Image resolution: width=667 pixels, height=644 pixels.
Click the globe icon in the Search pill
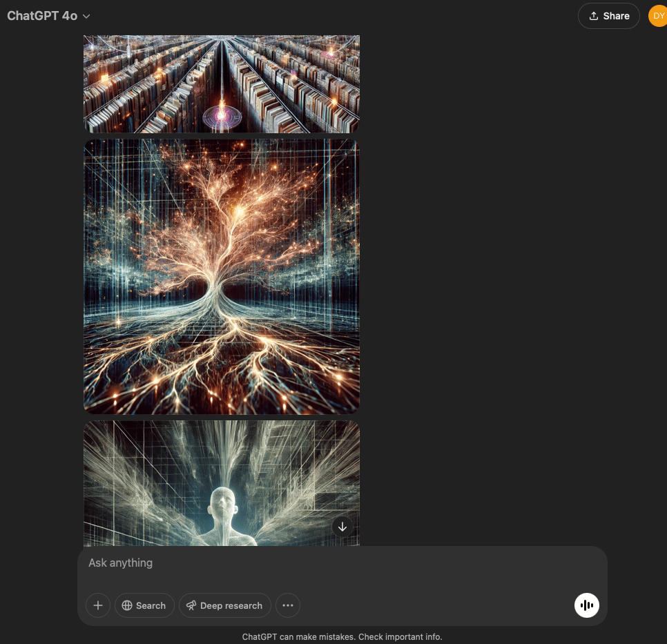127,605
